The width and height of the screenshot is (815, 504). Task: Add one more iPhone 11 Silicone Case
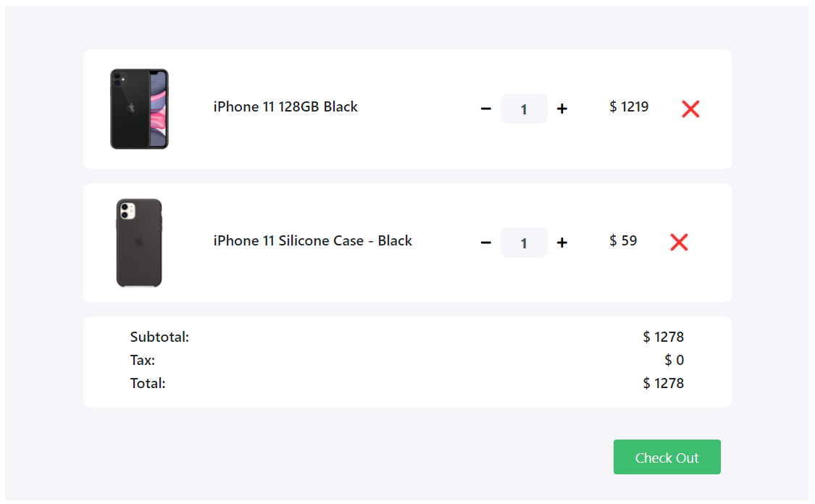pos(561,243)
